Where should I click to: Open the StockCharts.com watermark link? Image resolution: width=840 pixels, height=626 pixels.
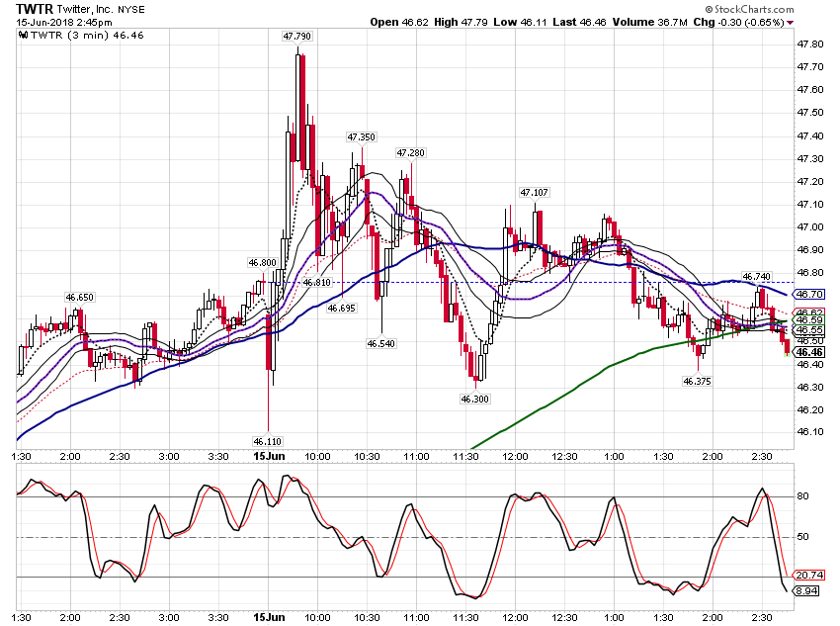[749, 9]
